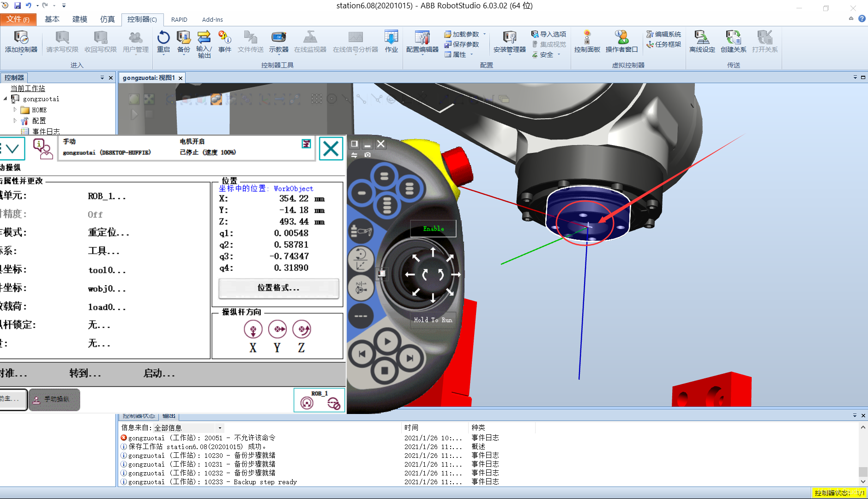The width and height of the screenshot is (868, 499).
Task: Switch to the 仿真 ribbon tab
Action: [x=108, y=19]
